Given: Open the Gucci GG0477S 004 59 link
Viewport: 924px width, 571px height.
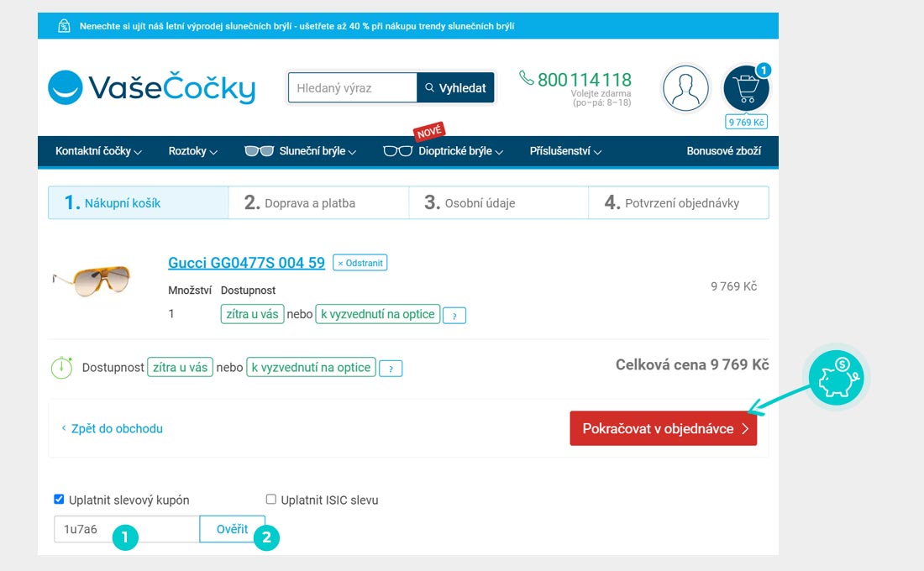Looking at the screenshot, I should (x=246, y=263).
